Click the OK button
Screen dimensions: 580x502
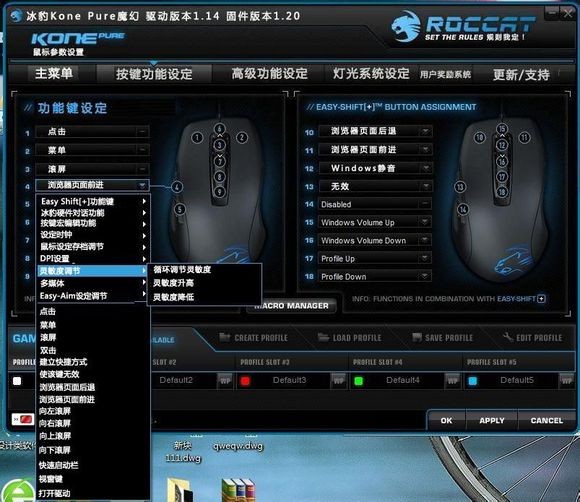[x=446, y=421]
